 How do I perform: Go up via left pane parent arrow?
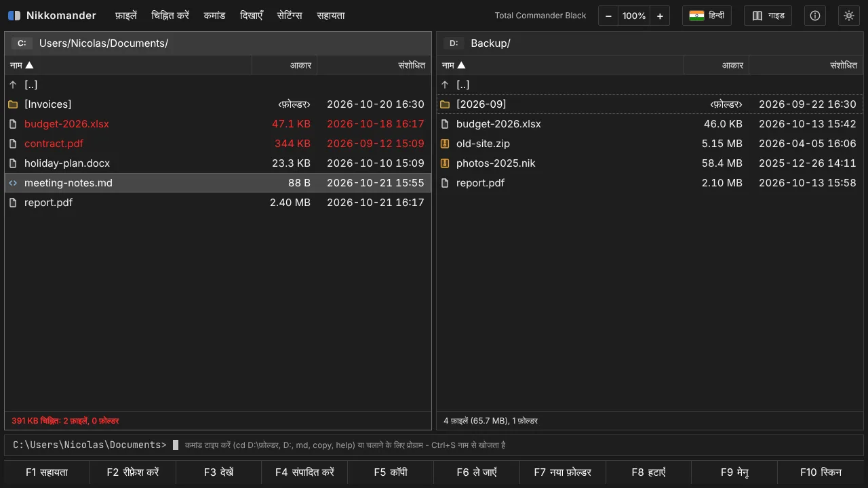[x=13, y=85]
